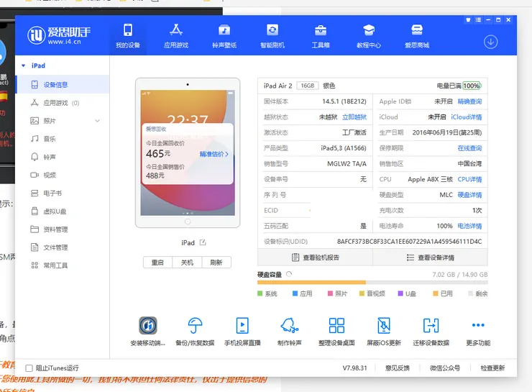This screenshot has height=392, width=532.
Task: Click the green 系统 legend swatch
Action: coord(260,293)
